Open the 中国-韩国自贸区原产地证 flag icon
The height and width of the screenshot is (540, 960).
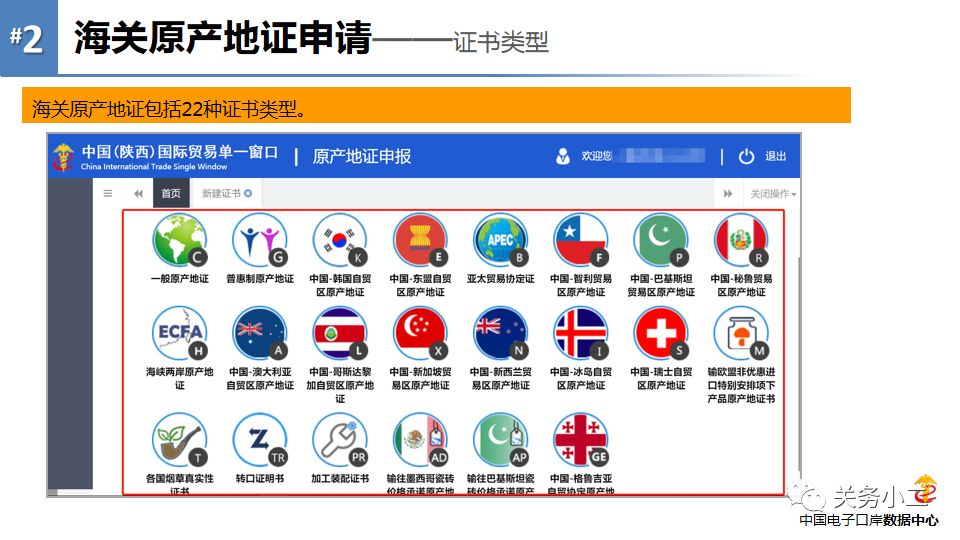point(340,240)
